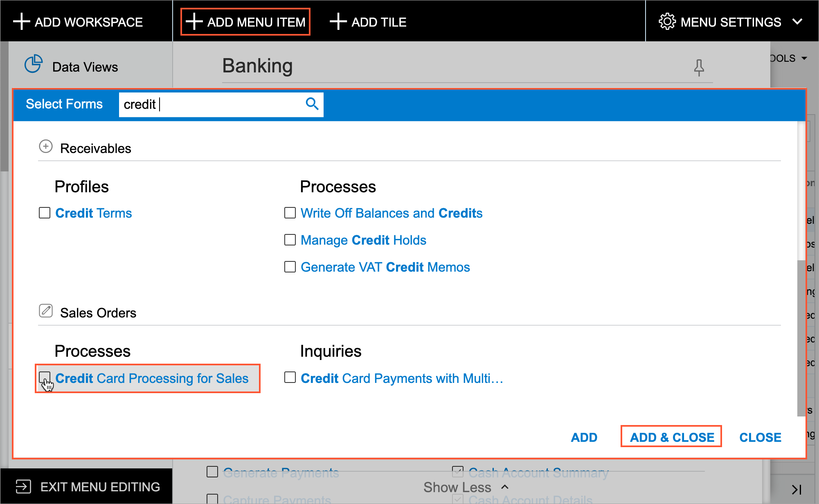Click Add Menu Item in the top bar

(x=245, y=22)
